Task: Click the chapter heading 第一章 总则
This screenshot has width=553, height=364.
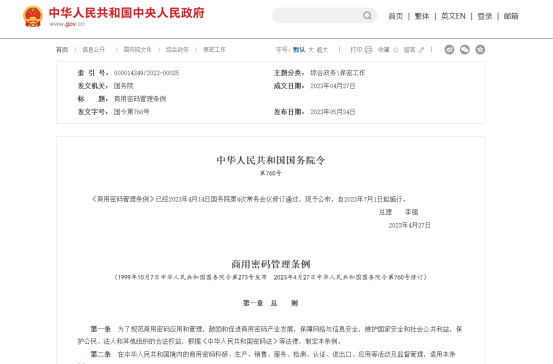Action: click(x=271, y=303)
